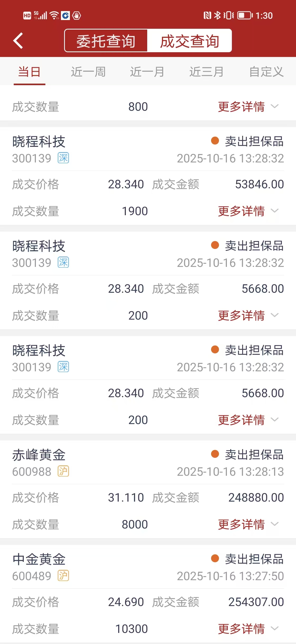Tap the orange dot on 赤峰黄金 entry

point(215,454)
